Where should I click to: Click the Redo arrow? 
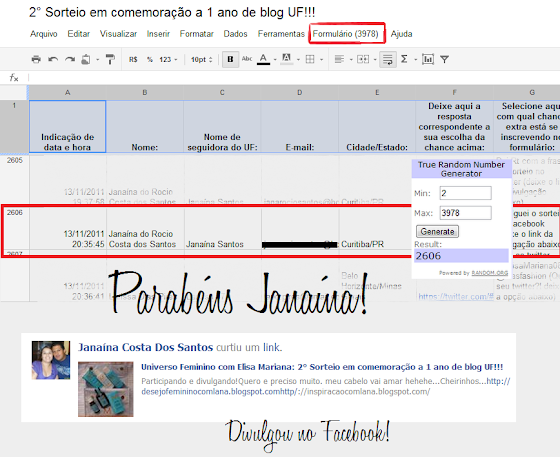click(x=70, y=59)
